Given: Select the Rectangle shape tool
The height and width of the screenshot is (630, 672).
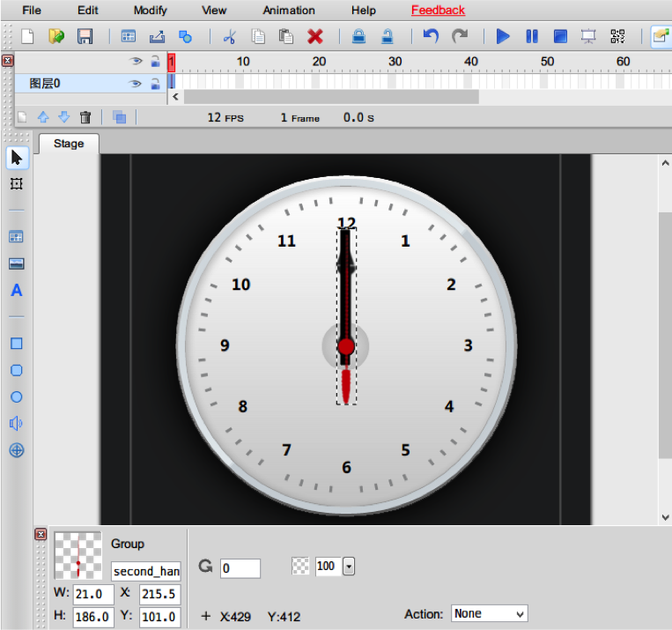Looking at the screenshot, I should 16,344.
